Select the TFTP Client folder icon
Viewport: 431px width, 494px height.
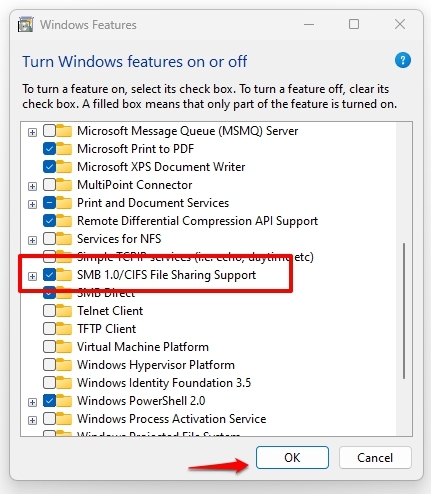64,329
